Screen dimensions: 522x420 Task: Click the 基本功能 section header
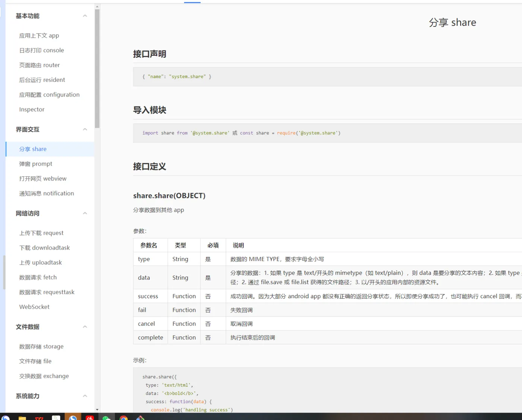(27, 16)
